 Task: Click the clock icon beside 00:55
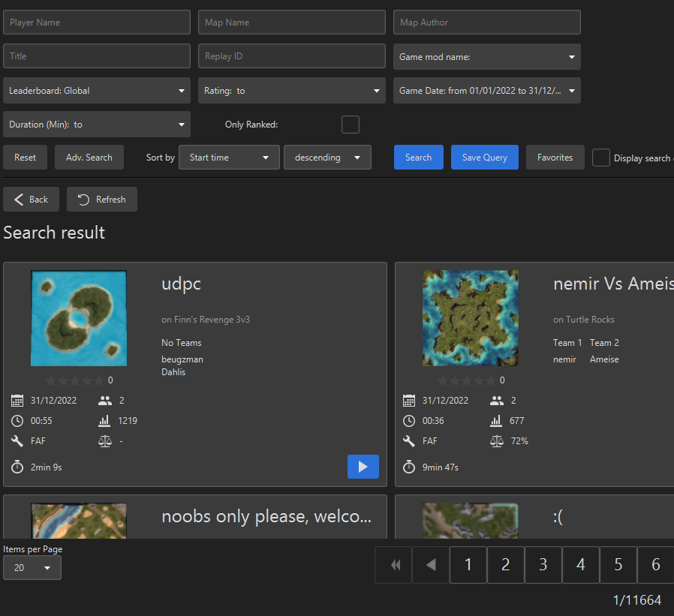click(x=17, y=421)
